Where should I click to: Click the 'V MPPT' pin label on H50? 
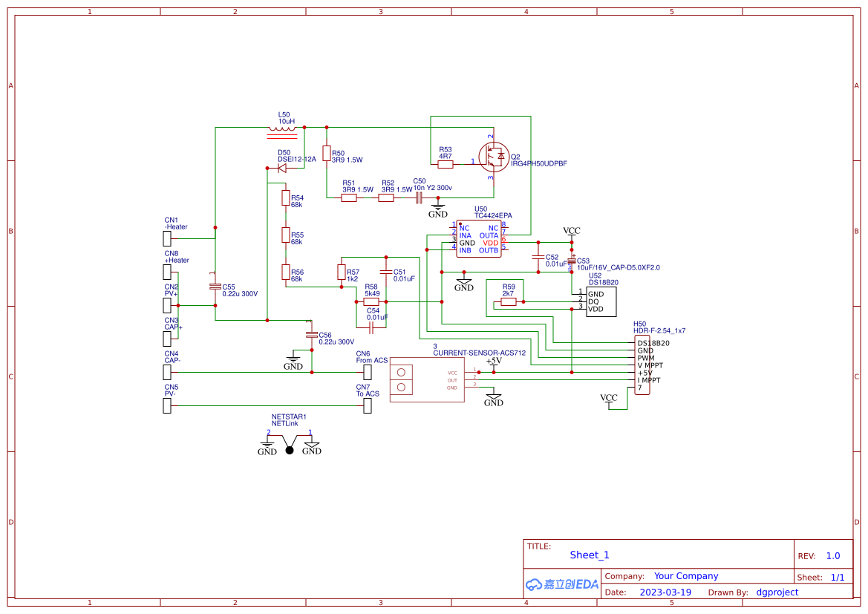tap(650, 365)
